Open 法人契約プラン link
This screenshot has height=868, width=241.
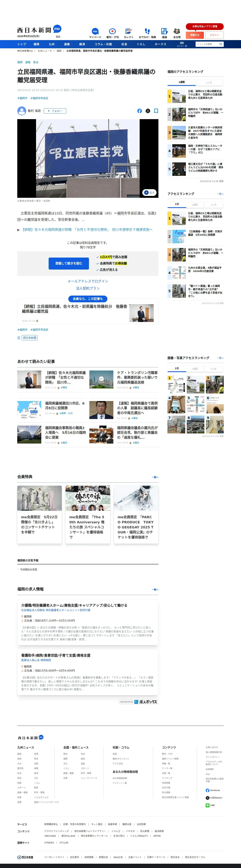point(88,288)
